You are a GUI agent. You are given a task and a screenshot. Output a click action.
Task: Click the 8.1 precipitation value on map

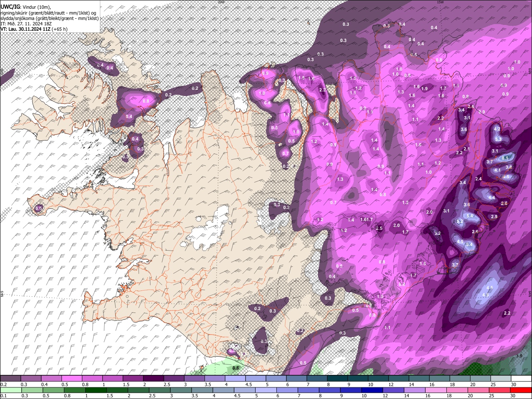505,158
